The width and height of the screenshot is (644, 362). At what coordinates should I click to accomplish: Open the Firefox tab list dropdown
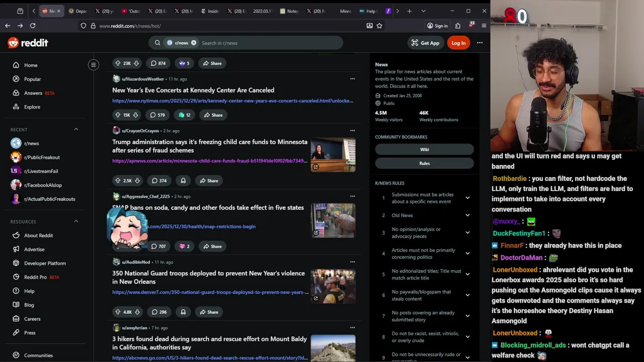tap(423, 11)
